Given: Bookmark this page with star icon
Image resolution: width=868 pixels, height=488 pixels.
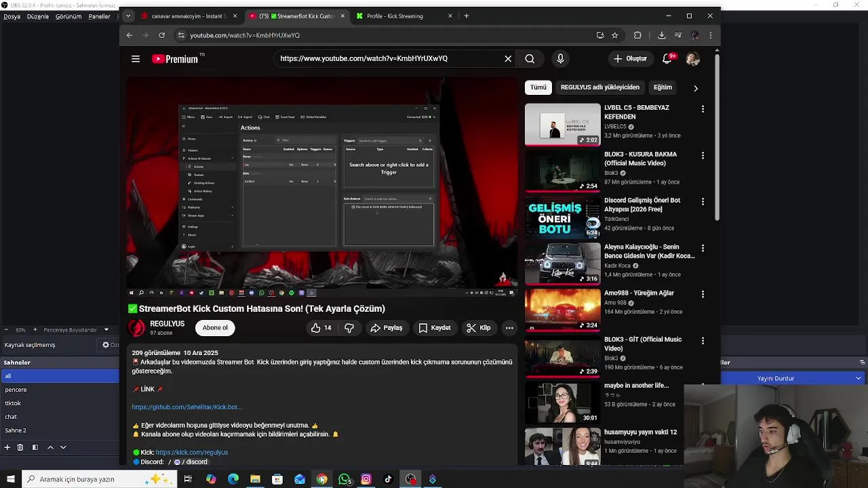Looking at the screenshot, I should coord(615,35).
